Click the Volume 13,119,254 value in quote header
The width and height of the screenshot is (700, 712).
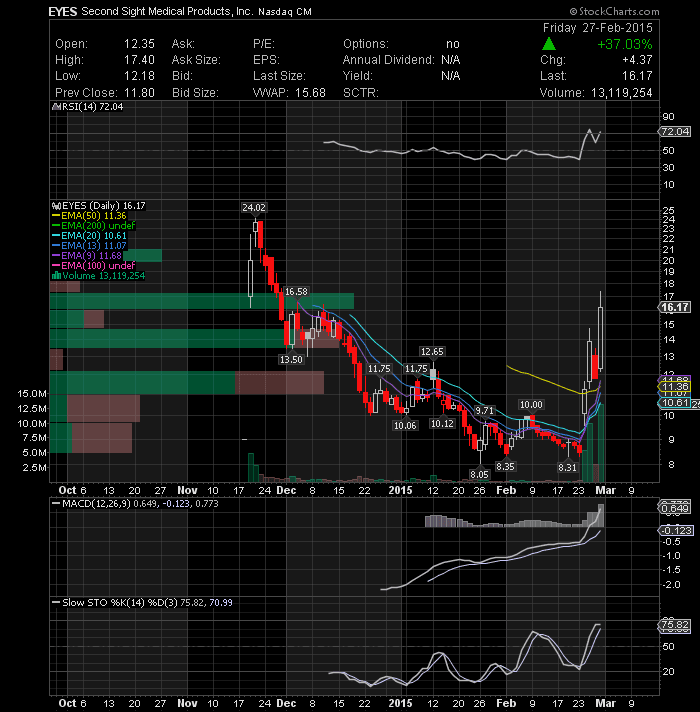(621, 93)
